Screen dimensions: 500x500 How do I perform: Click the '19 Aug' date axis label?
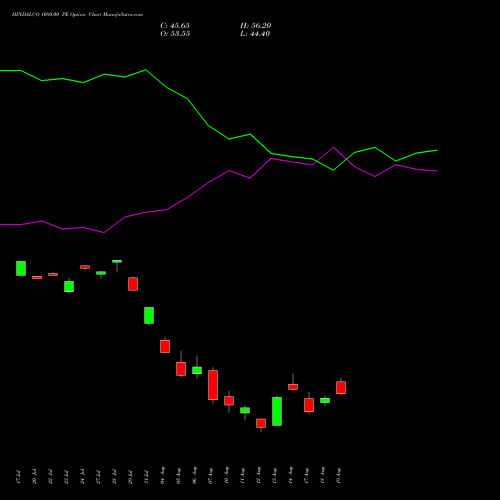point(338,475)
